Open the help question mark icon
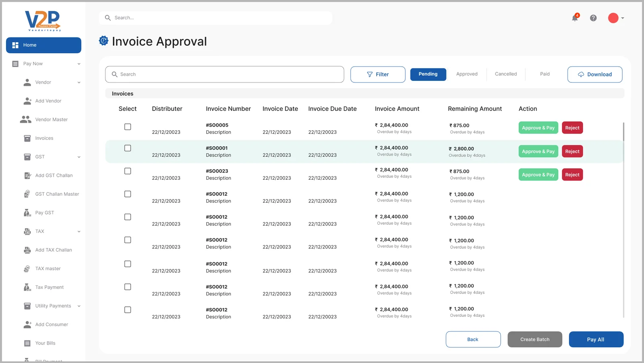This screenshot has width=644, height=363. tap(593, 18)
